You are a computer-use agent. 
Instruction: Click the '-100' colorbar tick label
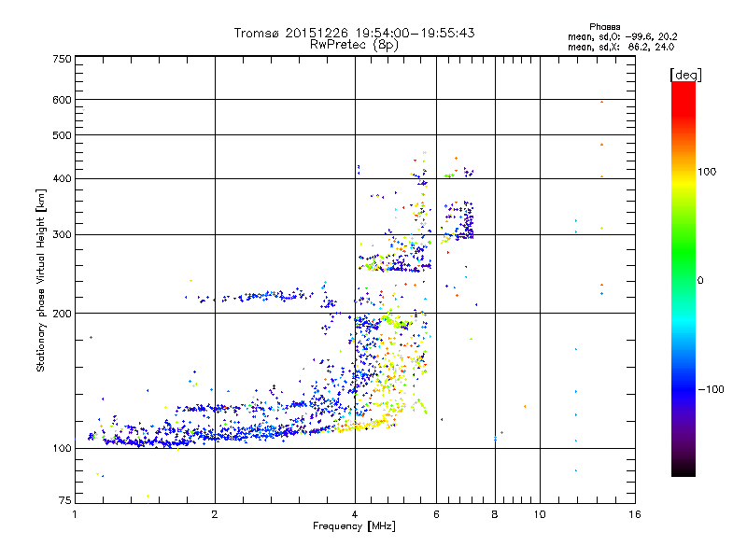point(711,389)
